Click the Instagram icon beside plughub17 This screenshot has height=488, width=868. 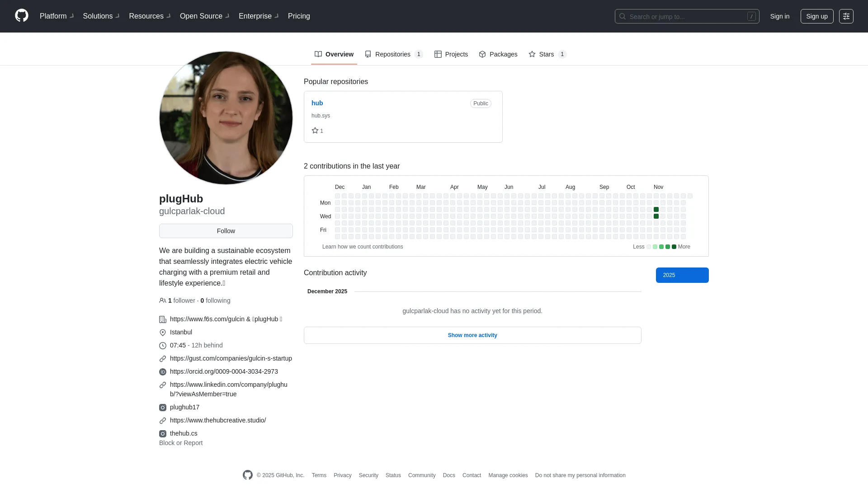click(163, 408)
